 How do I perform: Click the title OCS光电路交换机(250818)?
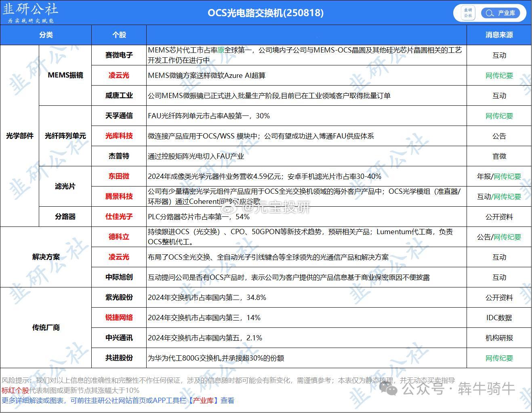pyautogui.click(x=265, y=13)
